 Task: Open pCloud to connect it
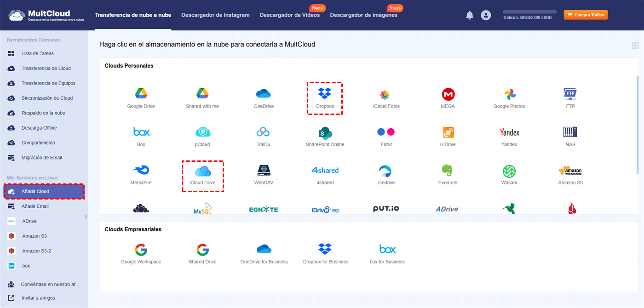(x=202, y=132)
